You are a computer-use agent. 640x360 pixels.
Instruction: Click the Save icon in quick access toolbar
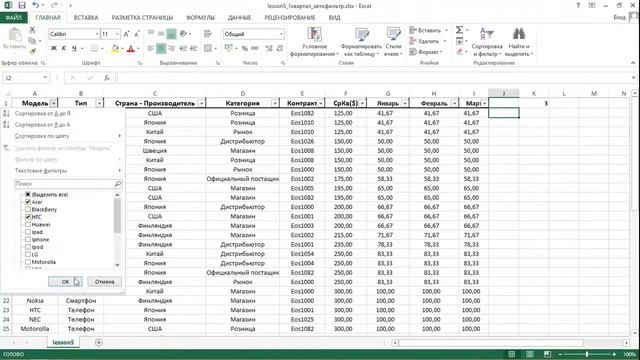[22, 5]
